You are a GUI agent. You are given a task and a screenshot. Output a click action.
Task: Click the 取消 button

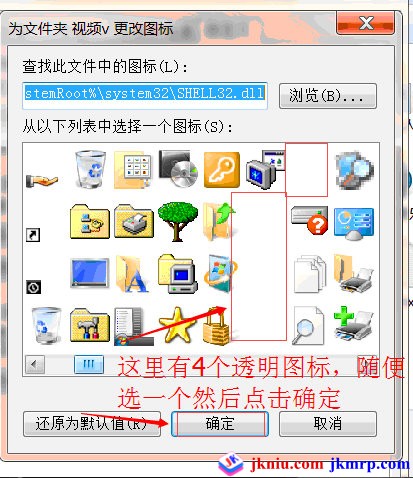328,424
